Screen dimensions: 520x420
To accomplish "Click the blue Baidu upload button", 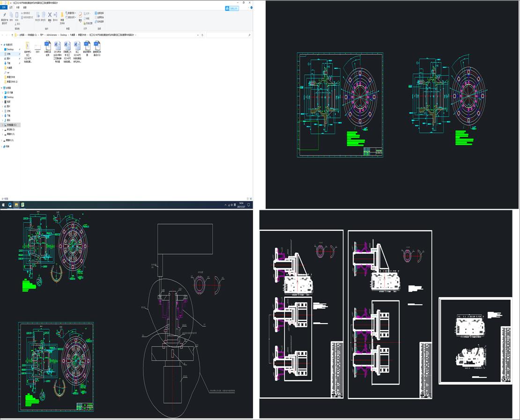I will (232, 8).
